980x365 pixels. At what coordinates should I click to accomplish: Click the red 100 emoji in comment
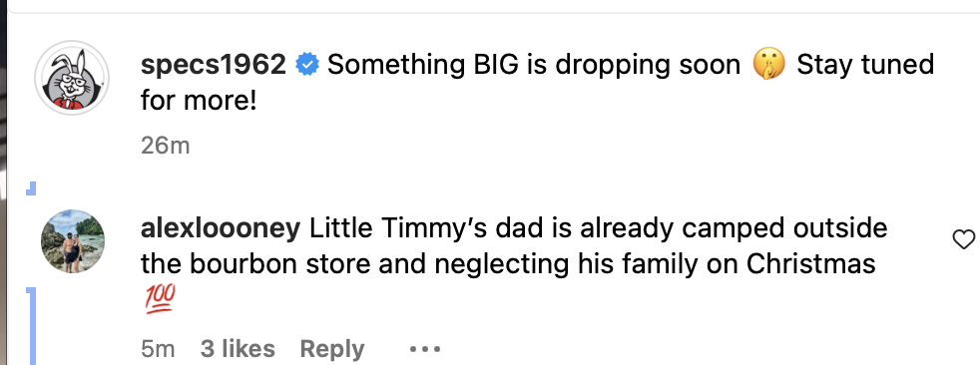click(160, 299)
